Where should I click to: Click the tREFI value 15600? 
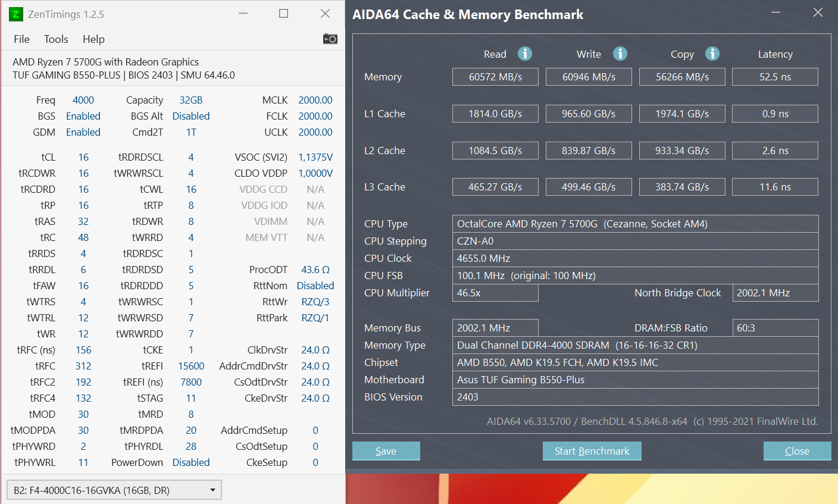[x=191, y=366]
